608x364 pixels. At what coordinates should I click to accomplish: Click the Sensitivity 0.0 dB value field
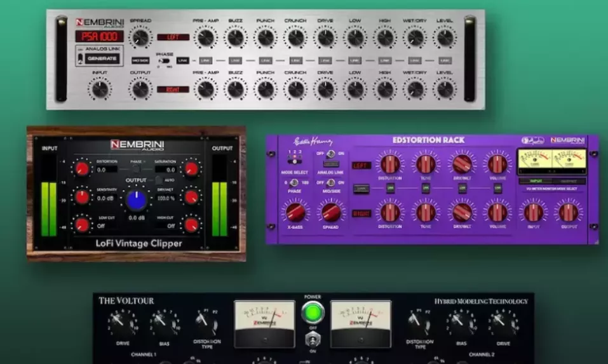(x=106, y=198)
